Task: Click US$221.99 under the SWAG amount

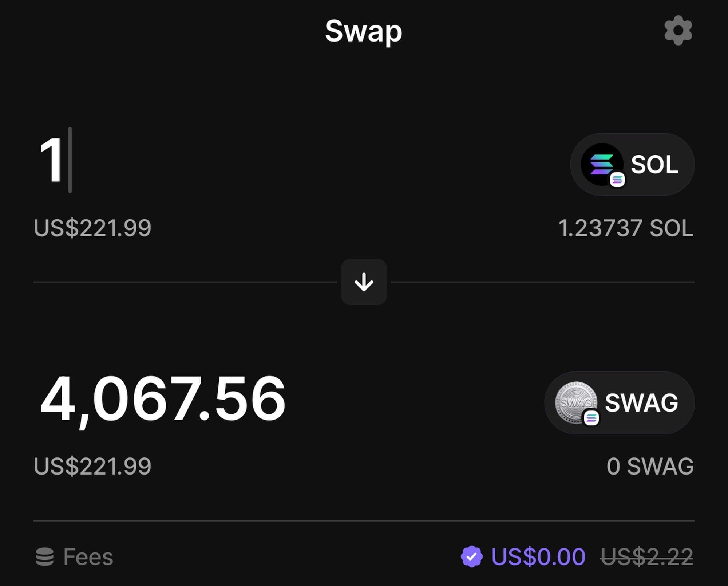Action: pos(92,466)
